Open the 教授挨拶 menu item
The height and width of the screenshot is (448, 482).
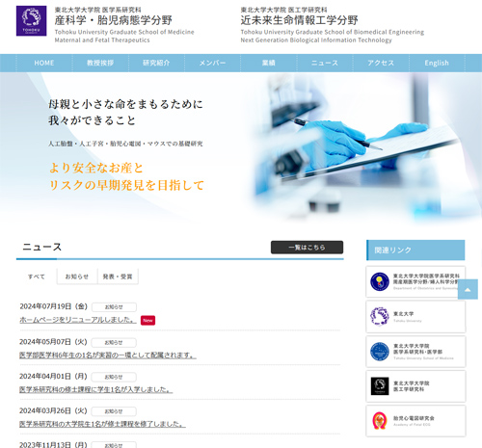click(x=100, y=63)
